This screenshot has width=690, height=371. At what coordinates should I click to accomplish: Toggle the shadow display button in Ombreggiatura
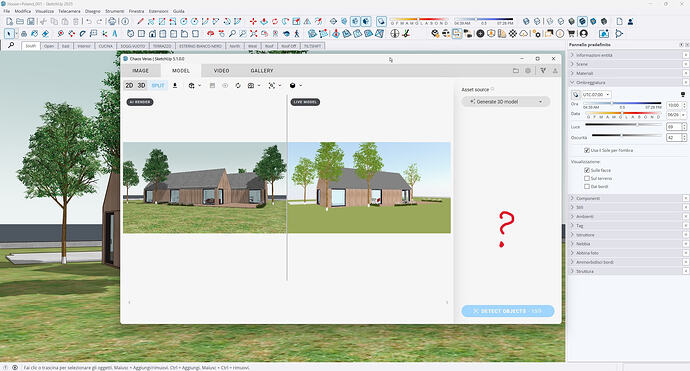click(576, 95)
